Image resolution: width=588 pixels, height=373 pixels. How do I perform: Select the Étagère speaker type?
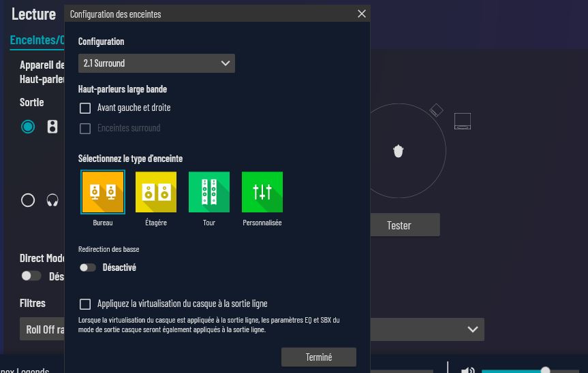pos(155,192)
